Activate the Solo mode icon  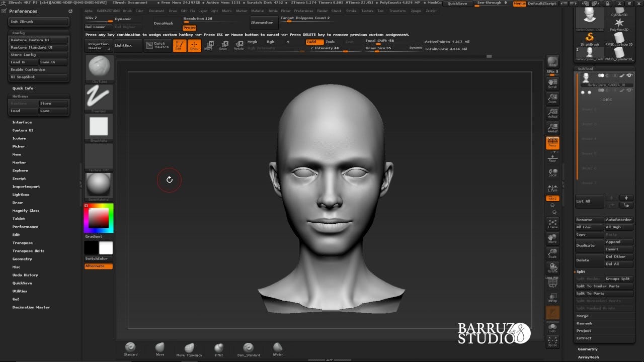coord(552,328)
